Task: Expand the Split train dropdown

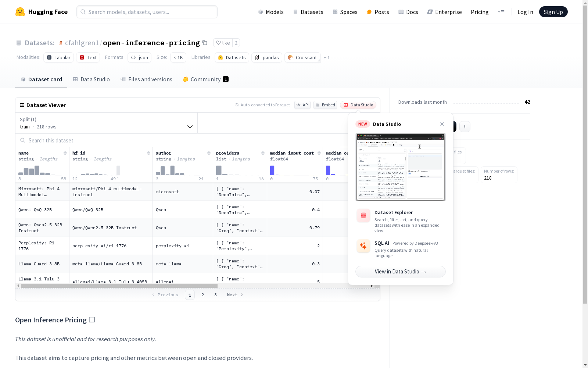Action: (x=107, y=123)
